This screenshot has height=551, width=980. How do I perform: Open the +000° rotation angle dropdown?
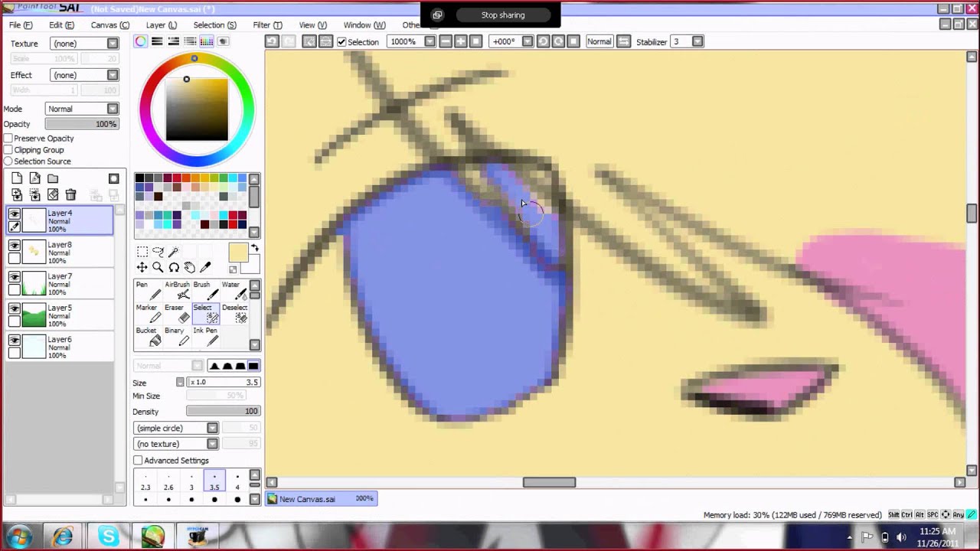(528, 41)
